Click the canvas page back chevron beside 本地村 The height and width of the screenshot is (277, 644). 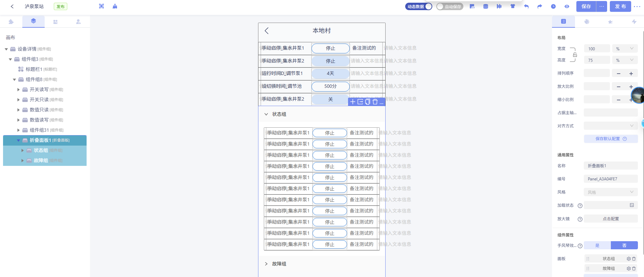[x=267, y=31]
